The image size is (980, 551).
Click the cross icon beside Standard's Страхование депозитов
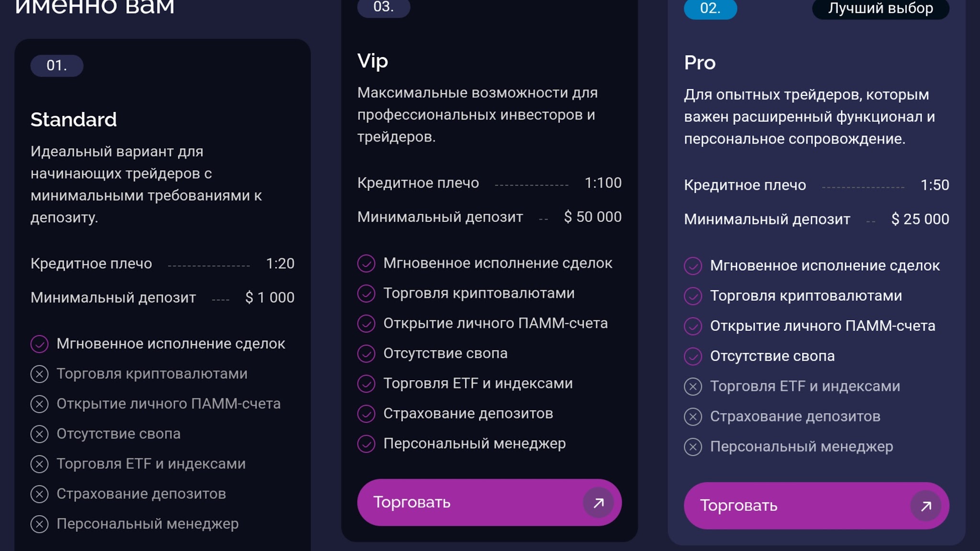point(39,494)
